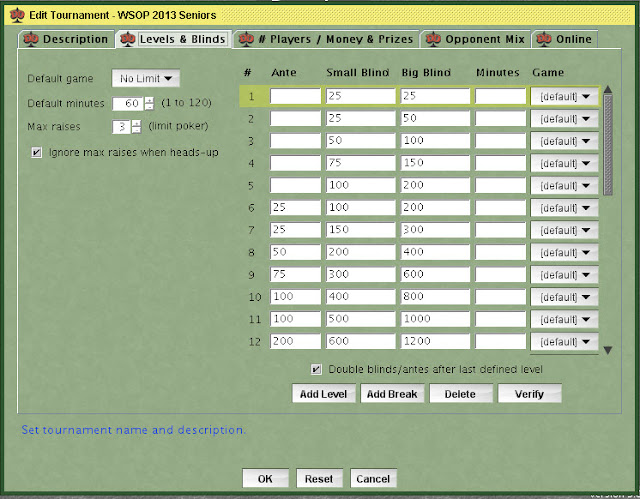Click Ante 200 field in level 12

point(295,341)
